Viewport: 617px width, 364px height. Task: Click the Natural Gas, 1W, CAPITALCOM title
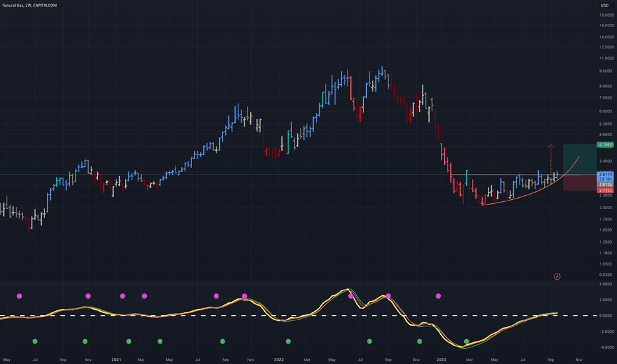pyautogui.click(x=30, y=5)
